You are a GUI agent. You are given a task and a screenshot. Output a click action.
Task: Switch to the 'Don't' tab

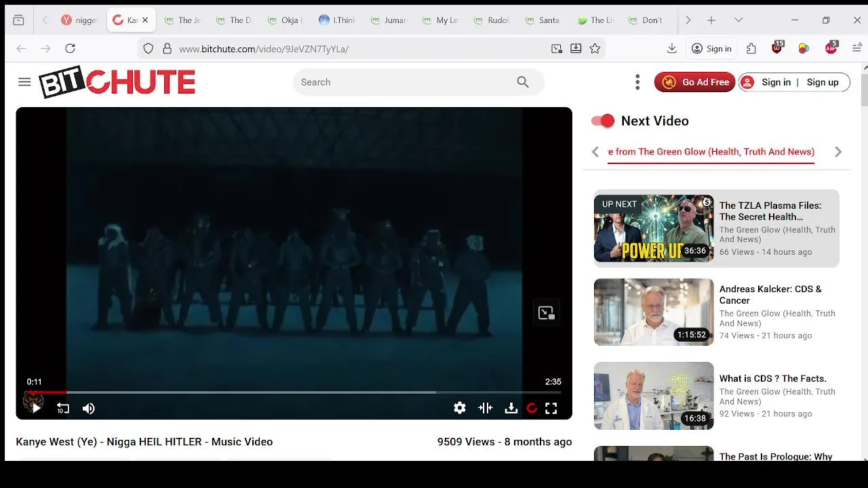pos(646,20)
